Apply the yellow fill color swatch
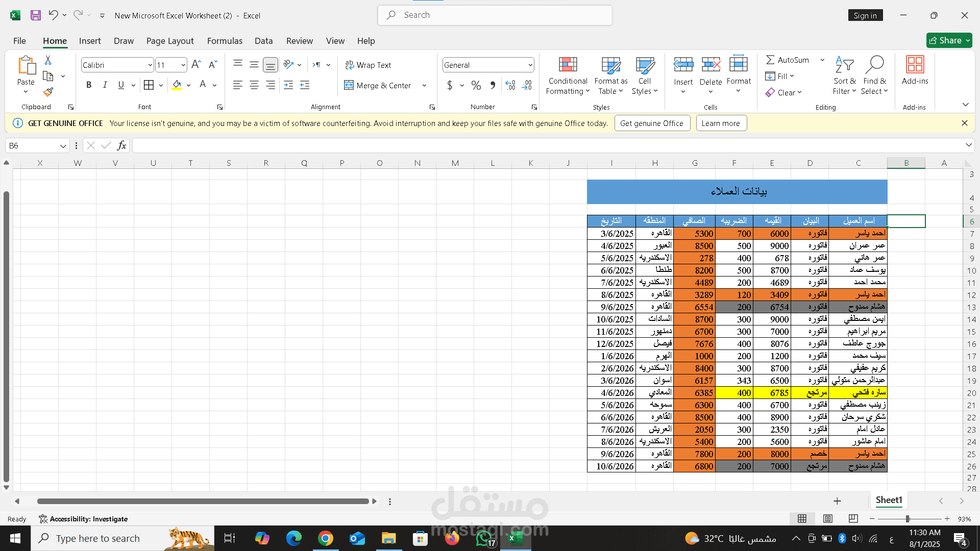 pos(177,85)
